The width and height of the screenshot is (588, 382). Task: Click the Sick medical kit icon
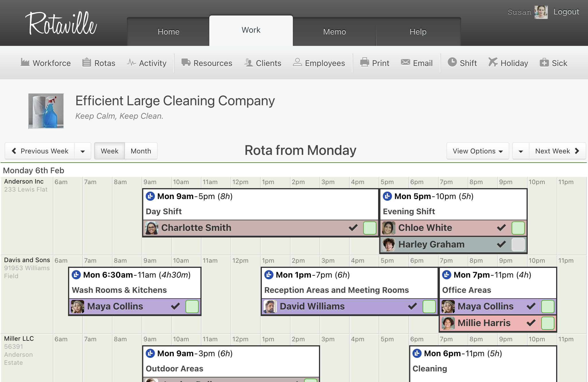click(544, 62)
